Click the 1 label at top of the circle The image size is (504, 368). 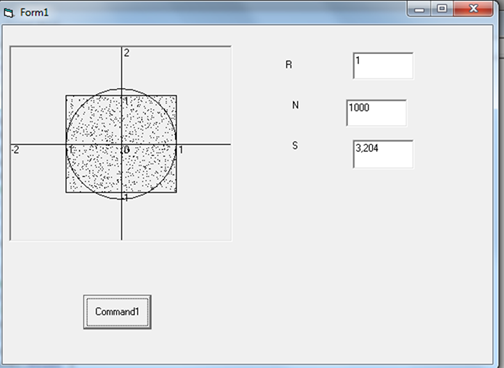tap(126, 101)
